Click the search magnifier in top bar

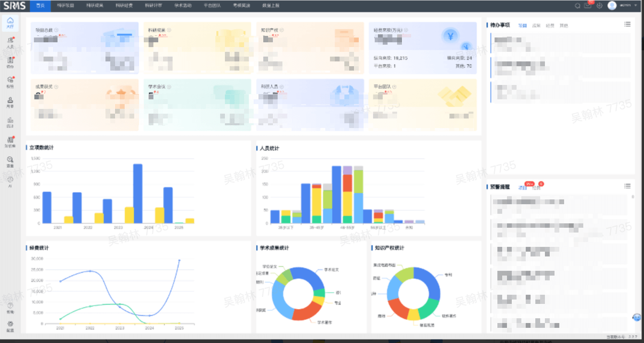tap(578, 6)
